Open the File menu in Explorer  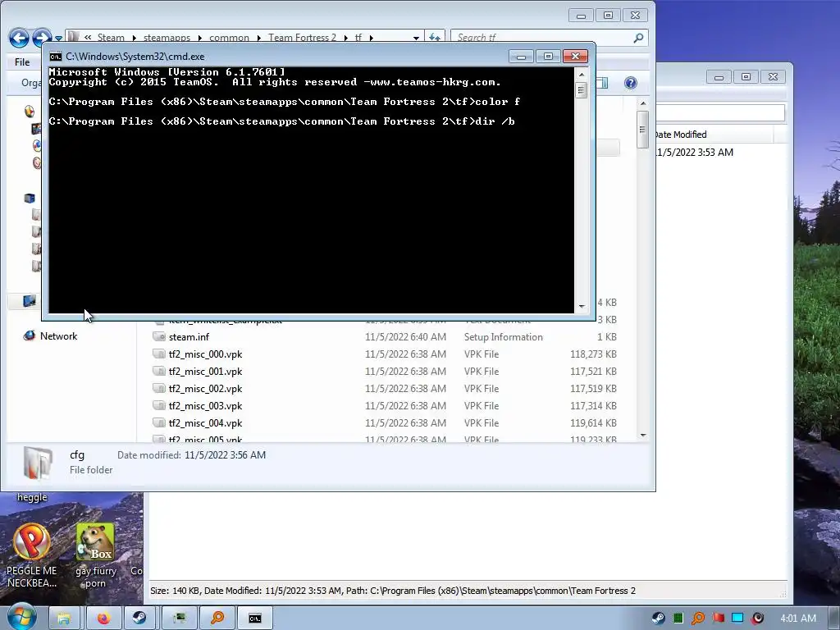point(22,62)
